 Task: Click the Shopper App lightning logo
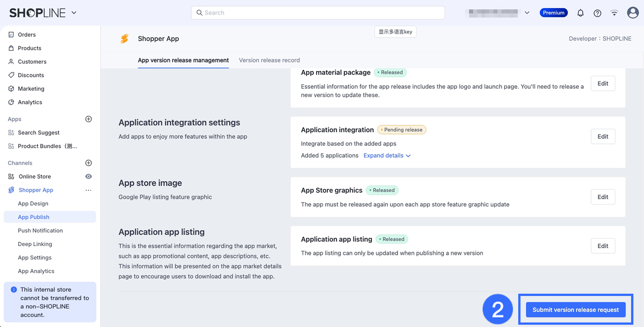pos(124,39)
